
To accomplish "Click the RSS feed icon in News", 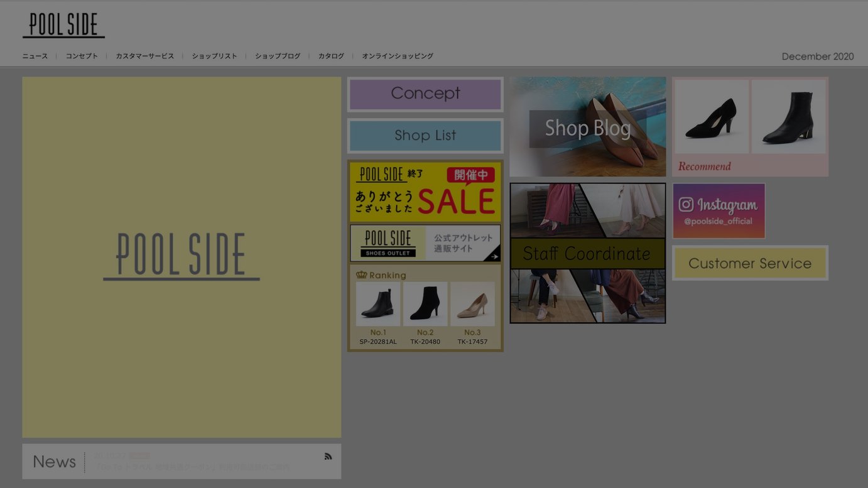I will (328, 457).
